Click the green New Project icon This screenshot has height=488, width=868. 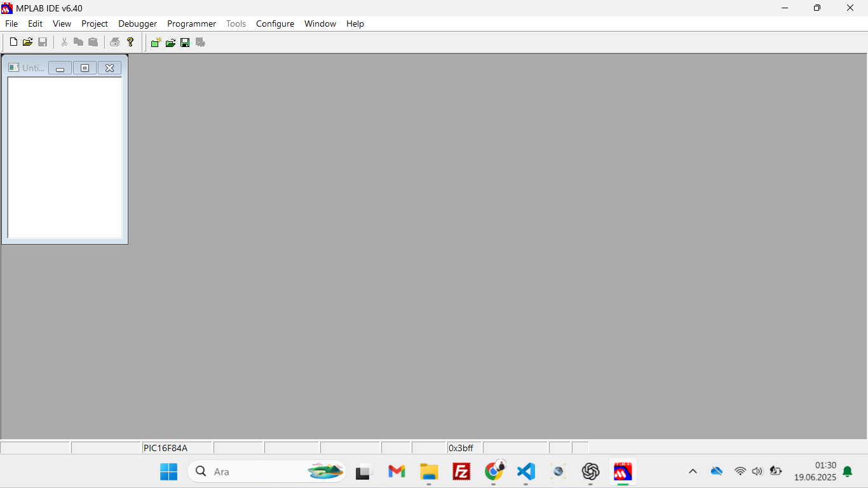156,43
